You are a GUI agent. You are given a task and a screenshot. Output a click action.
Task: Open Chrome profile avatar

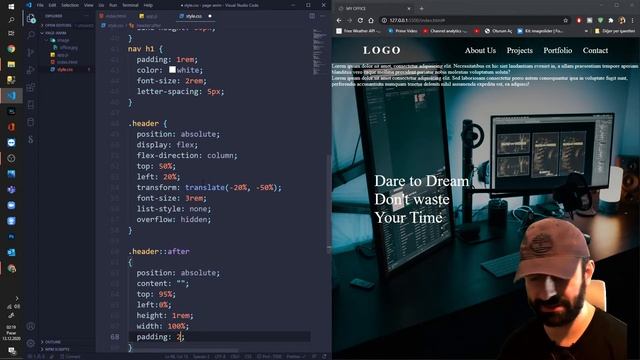622,20
